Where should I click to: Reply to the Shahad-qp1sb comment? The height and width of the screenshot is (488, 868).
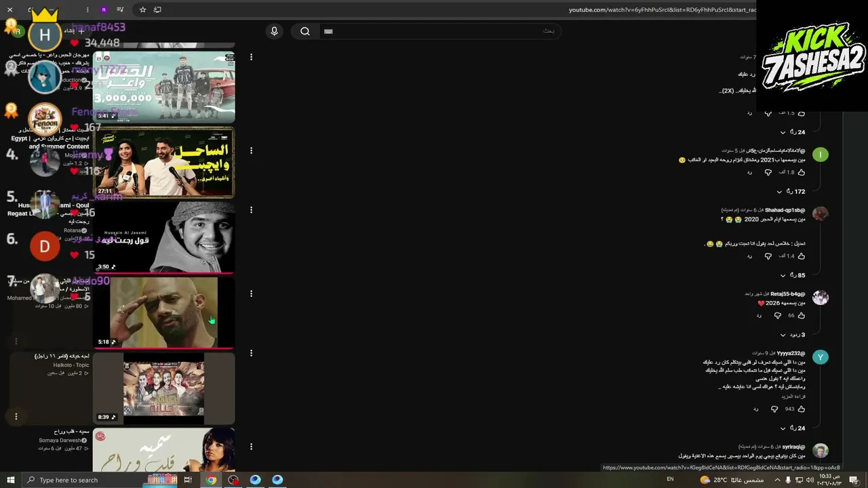(749, 256)
